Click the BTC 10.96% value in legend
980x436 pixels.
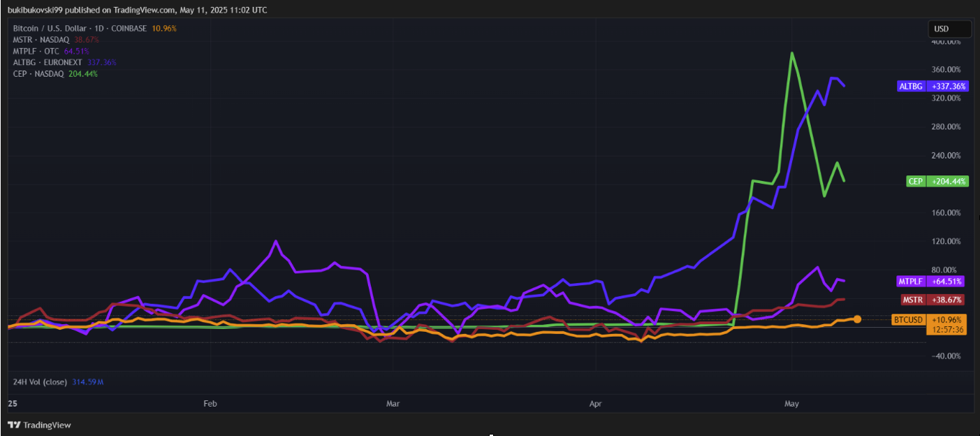point(164,28)
